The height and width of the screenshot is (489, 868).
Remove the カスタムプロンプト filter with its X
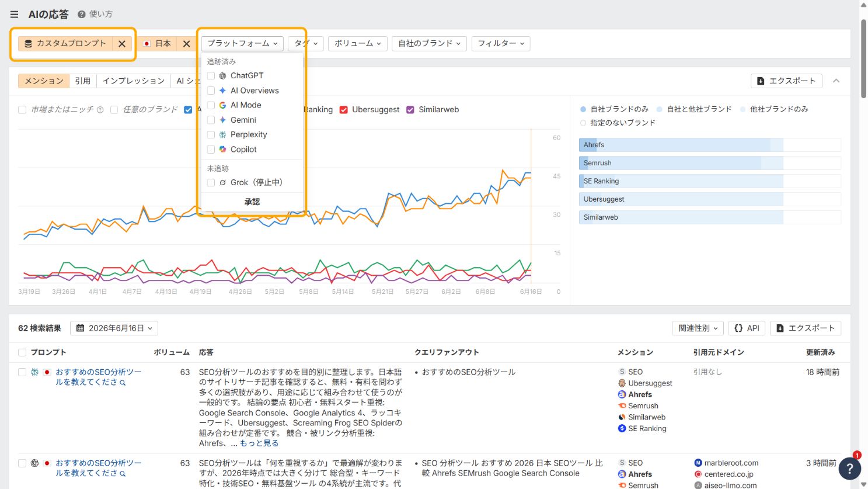pyautogui.click(x=122, y=43)
